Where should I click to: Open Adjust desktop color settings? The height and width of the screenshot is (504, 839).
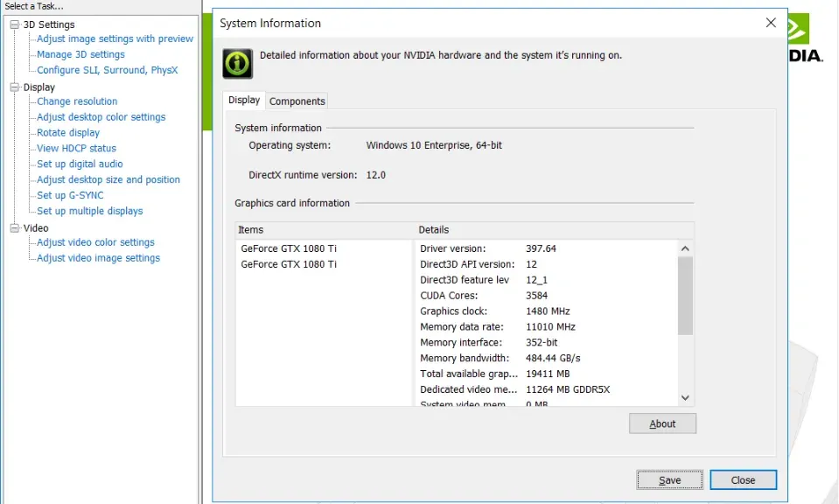[101, 116]
